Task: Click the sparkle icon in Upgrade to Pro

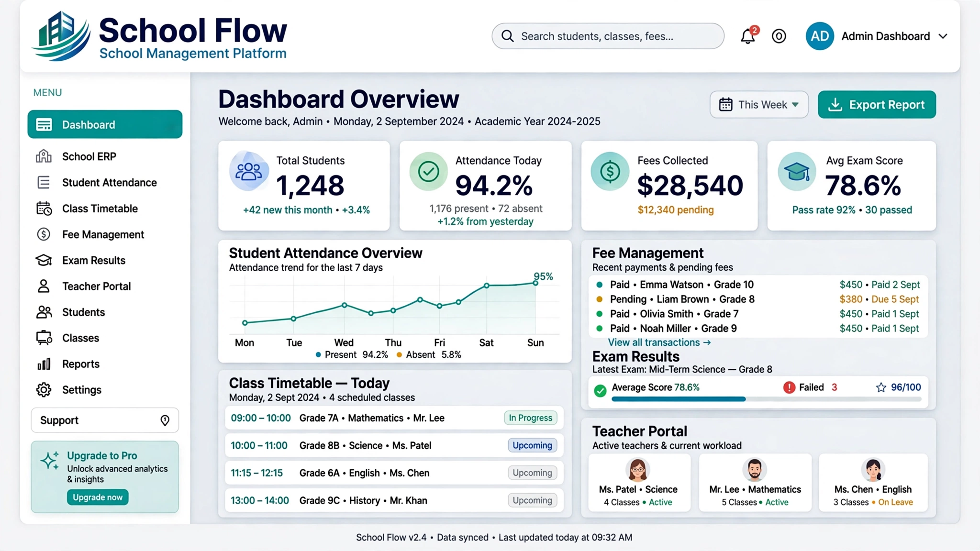Action: tap(50, 461)
